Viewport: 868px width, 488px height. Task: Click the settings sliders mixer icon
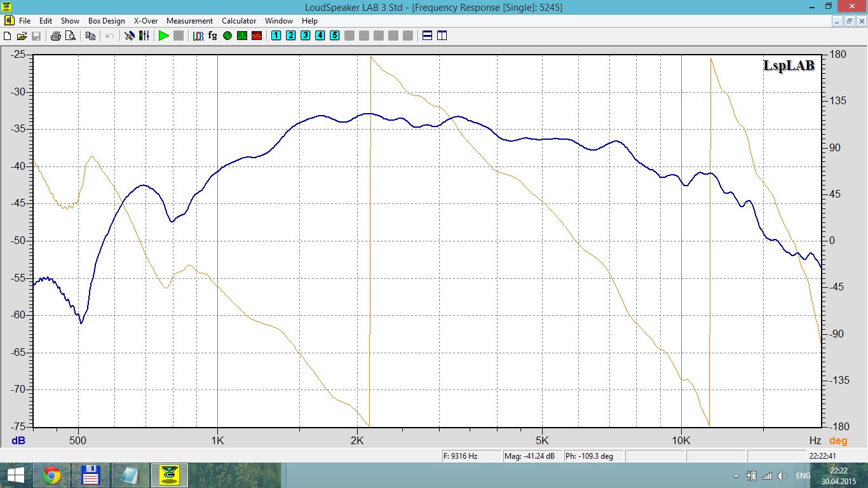coord(144,36)
